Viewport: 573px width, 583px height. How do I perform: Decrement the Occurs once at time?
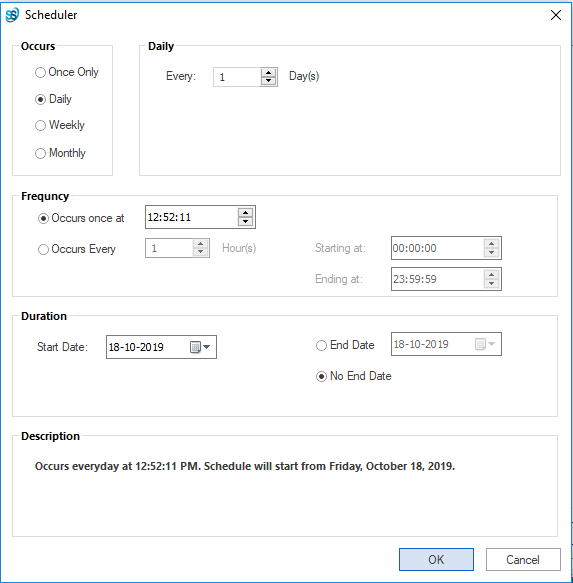(x=245, y=221)
